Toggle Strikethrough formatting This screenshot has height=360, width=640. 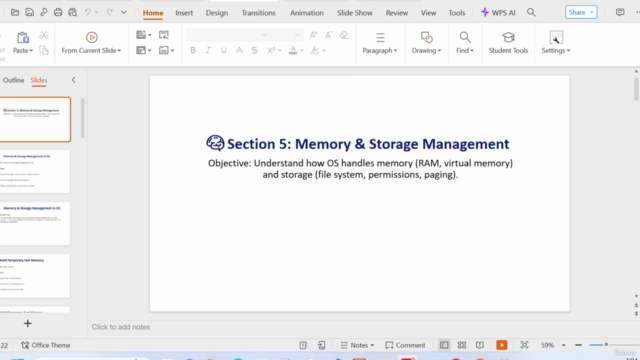tap(239, 50)
